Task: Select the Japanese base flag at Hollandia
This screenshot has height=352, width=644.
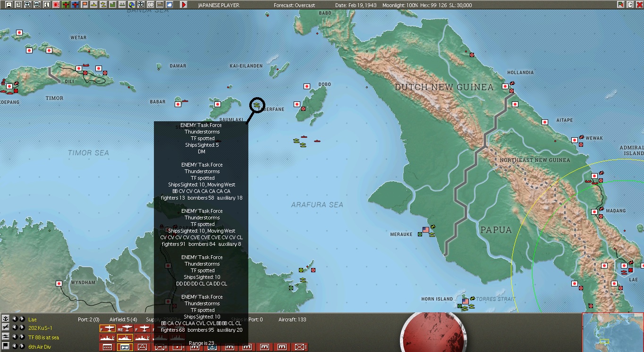Action: coord(505,86)
